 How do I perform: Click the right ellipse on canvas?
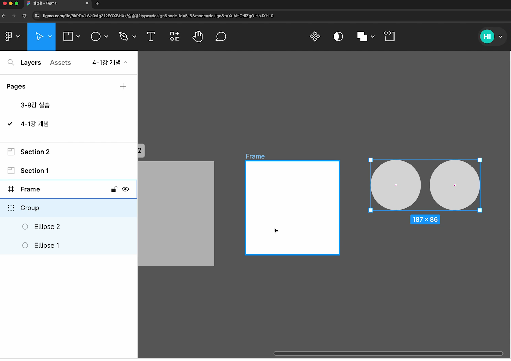(455, 185)
